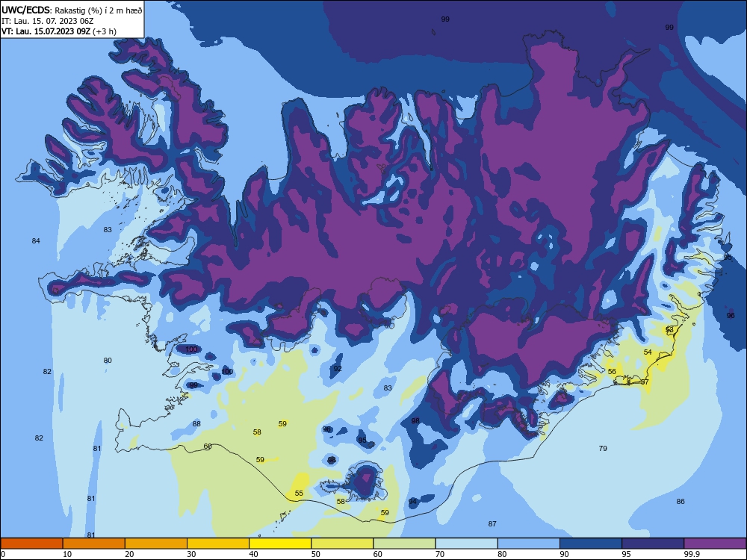
Task: Select the purple above-99.9 legend swatch
Action: (x=715, y=544)
